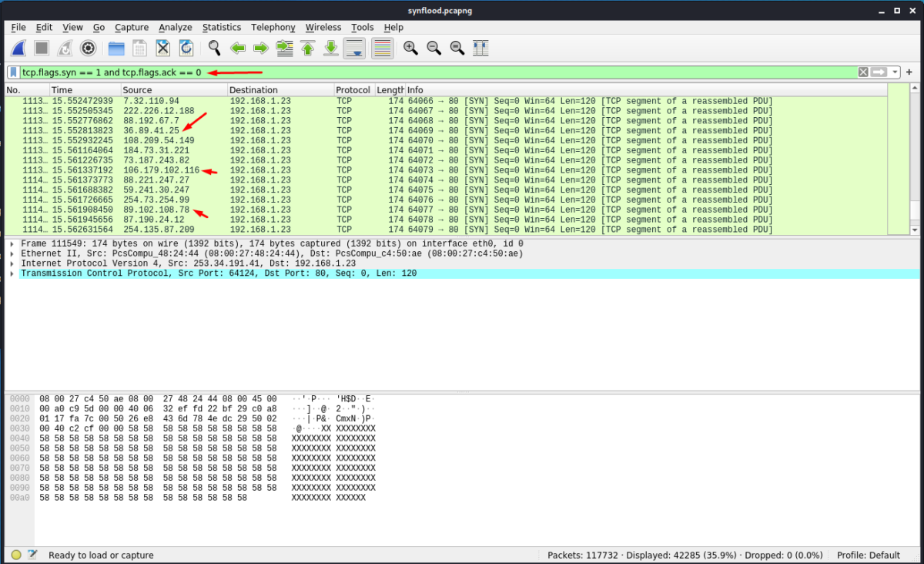Jump to the first packet
924x564 pixels.
pyautogui.click(x=307, y=48)
